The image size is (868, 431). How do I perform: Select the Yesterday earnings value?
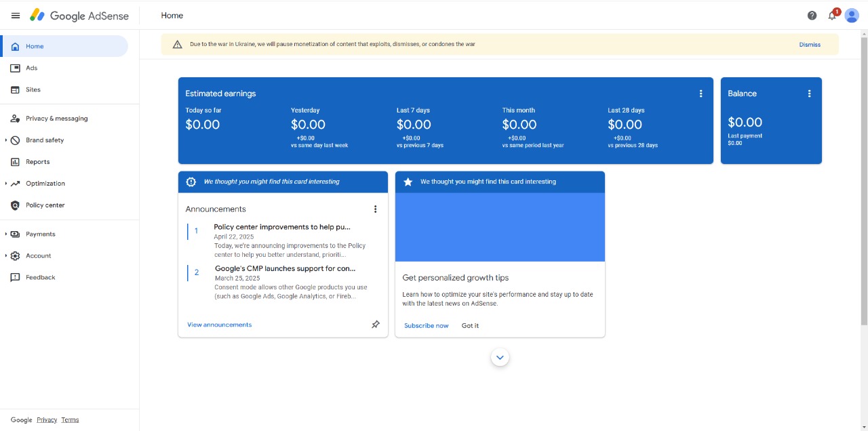[x=308, y=125]
